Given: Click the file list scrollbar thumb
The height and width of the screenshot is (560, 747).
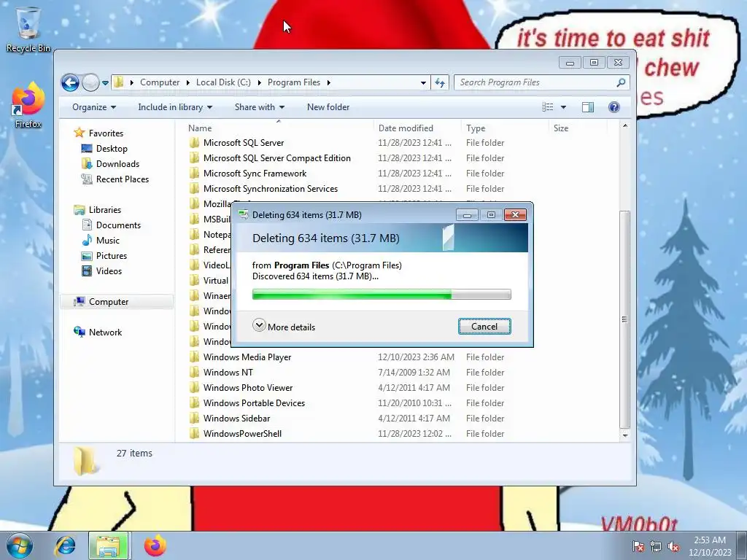Looking at the screenshot, I should (x=624, y=319).
